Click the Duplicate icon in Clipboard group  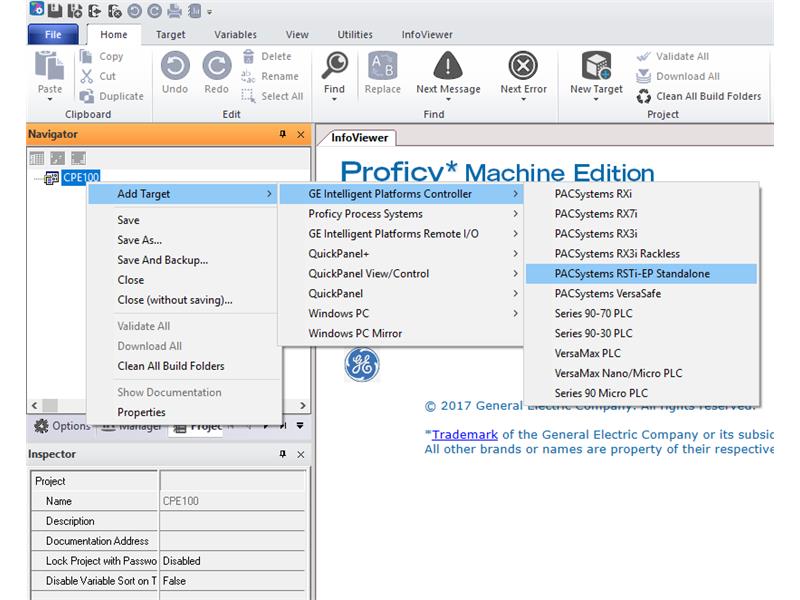(87, 96)
